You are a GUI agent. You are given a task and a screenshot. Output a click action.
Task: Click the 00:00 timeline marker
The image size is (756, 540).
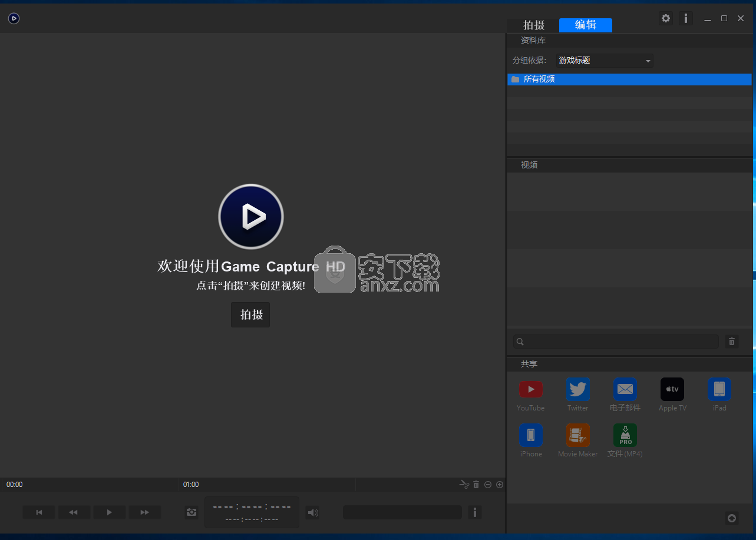click(x=14, y=485)
